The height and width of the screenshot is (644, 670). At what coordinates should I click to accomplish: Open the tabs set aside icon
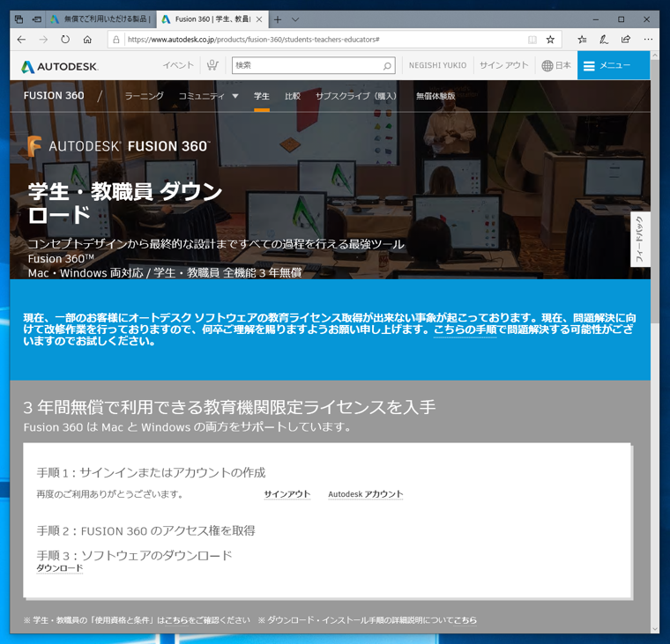click(19, 19)
